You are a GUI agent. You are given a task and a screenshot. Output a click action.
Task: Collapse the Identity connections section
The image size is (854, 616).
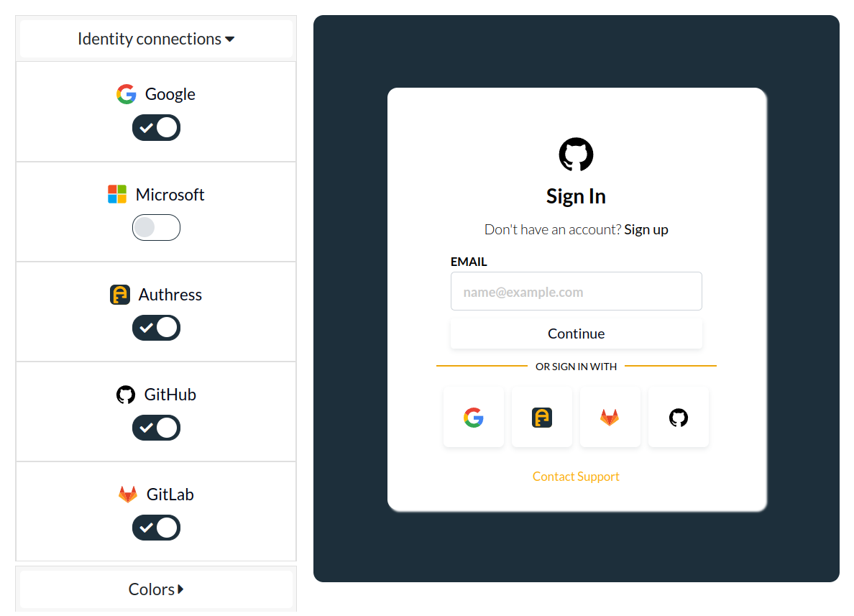[x=156, y=38]
